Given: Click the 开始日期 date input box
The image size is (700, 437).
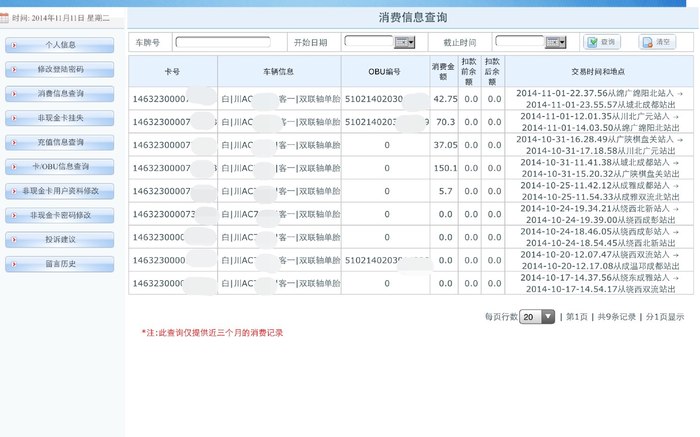Looking at the screenshot, I should click(368, 42).
